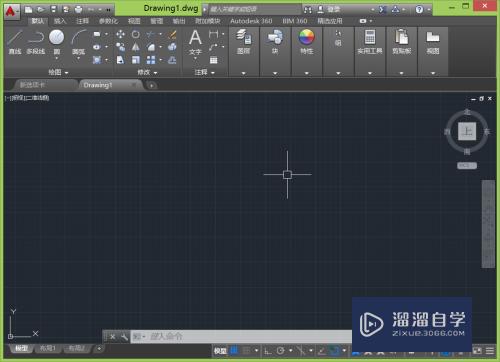Click the Save icon in quick access toolbar

53,10
